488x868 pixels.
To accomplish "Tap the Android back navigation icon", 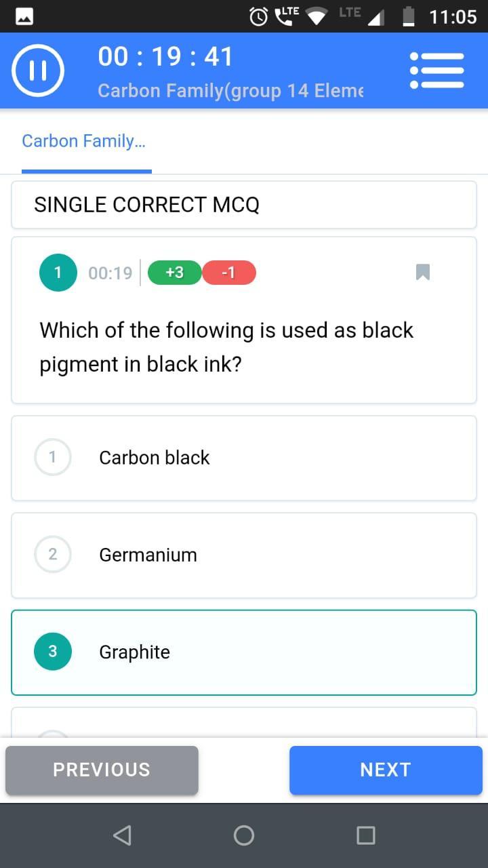I will click(x=122, y=835).
